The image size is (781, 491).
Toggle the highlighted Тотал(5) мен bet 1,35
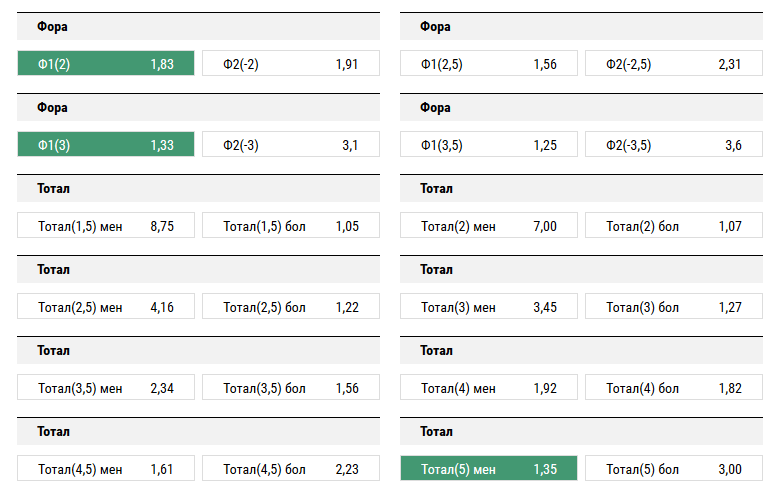click(489, 469)
